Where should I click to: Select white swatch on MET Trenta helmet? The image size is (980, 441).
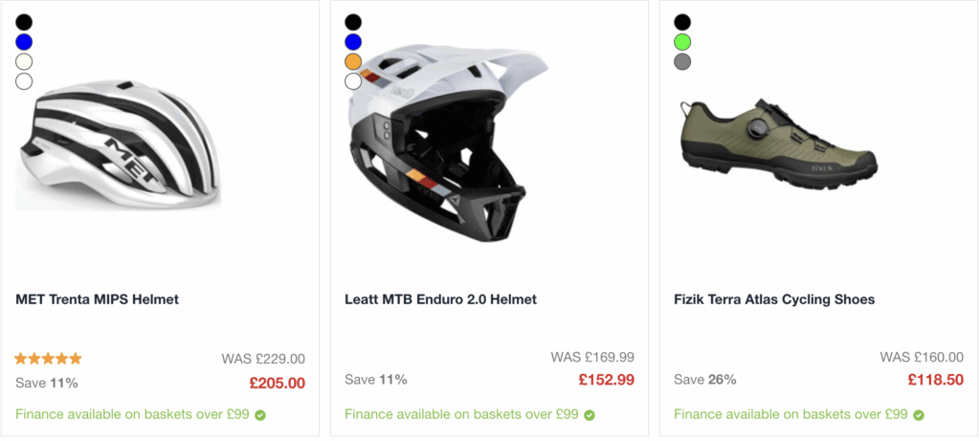[24, 81]
